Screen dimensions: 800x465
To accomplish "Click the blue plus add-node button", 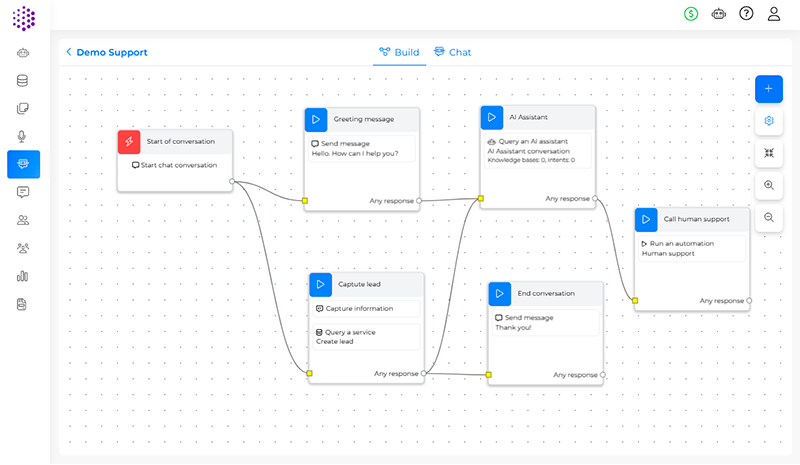I will tap(768, 89).
